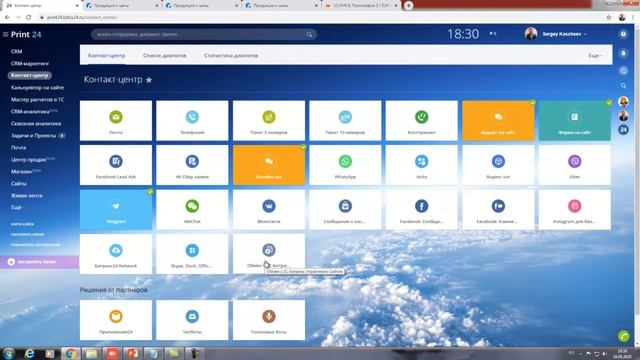The image size is (640, 360).
Task: Open the orange Виджет на сайт tile
Action: [498, 121]
